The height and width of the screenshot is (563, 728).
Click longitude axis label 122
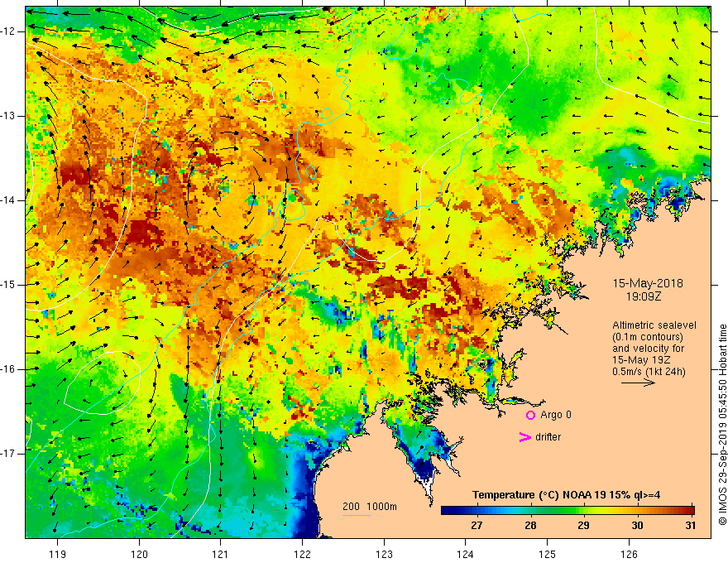[302, 554]
